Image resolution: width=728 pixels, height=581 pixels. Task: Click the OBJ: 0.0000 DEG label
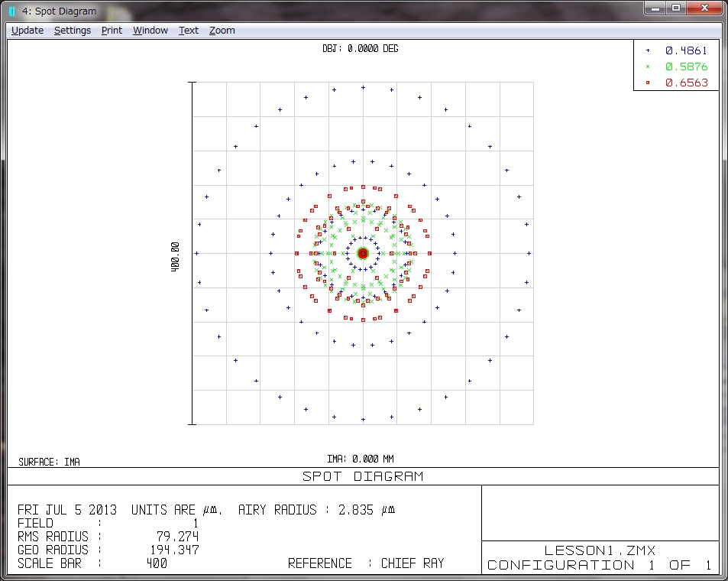coord(361,49)
